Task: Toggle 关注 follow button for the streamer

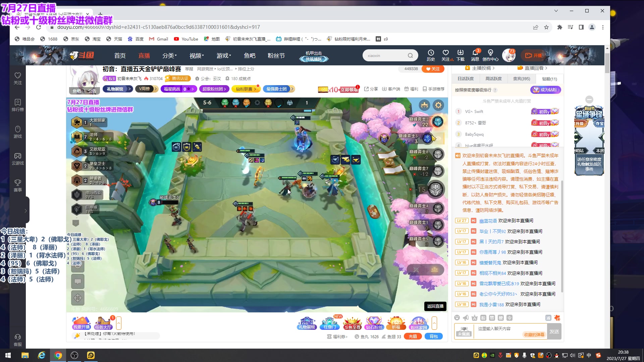Action: click(x=433, y=69)
